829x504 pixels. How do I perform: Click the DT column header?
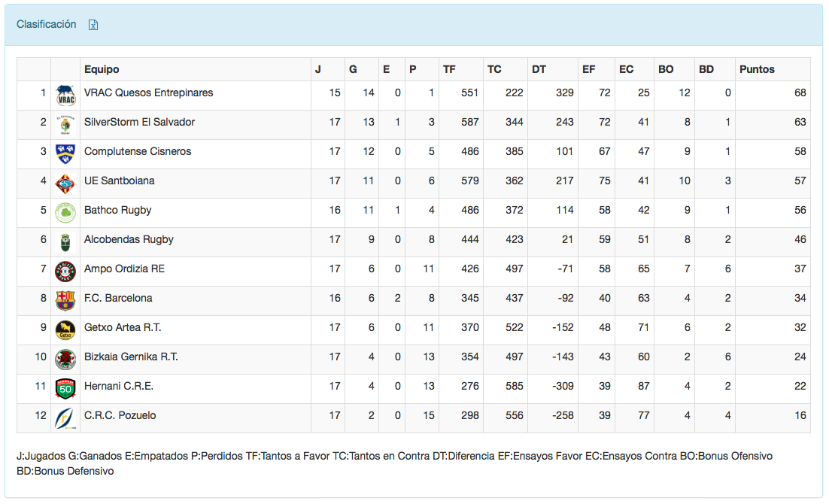(x=539, y=69)
